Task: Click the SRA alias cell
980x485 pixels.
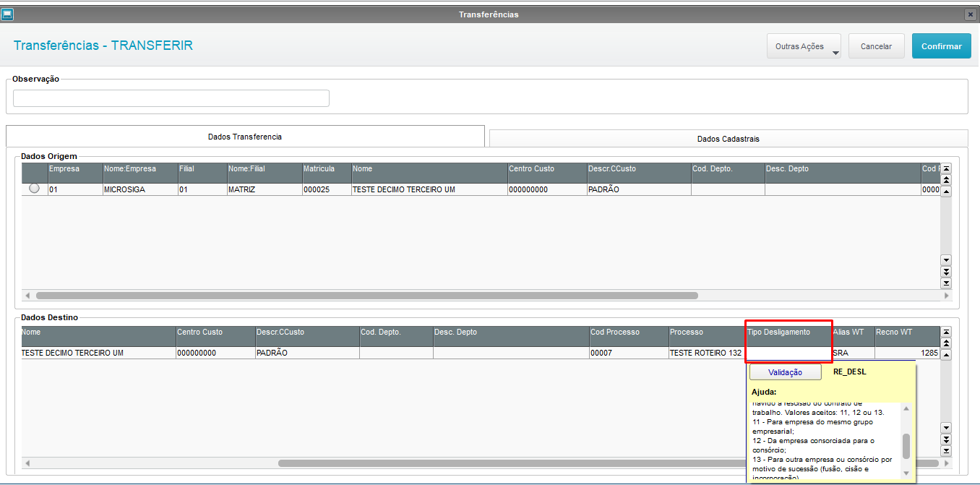Action: pyautogui.click(x=853, y=353)
